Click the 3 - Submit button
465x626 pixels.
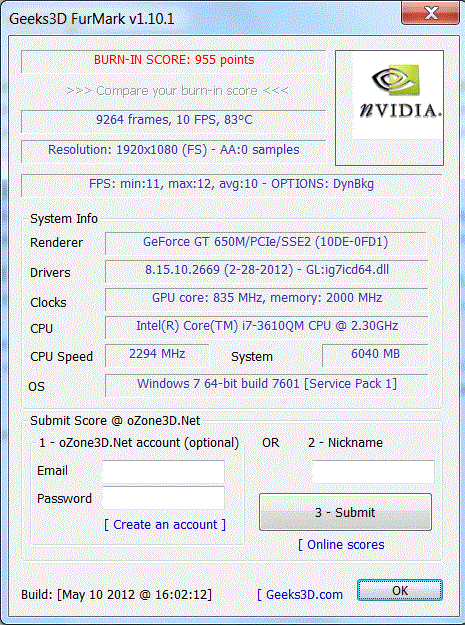[345, 512]
